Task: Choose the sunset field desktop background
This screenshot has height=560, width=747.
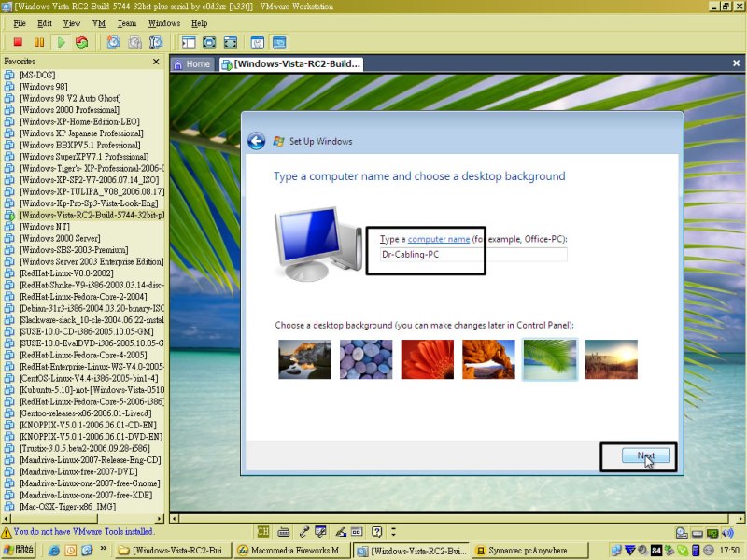Action: tap(612, 359)
